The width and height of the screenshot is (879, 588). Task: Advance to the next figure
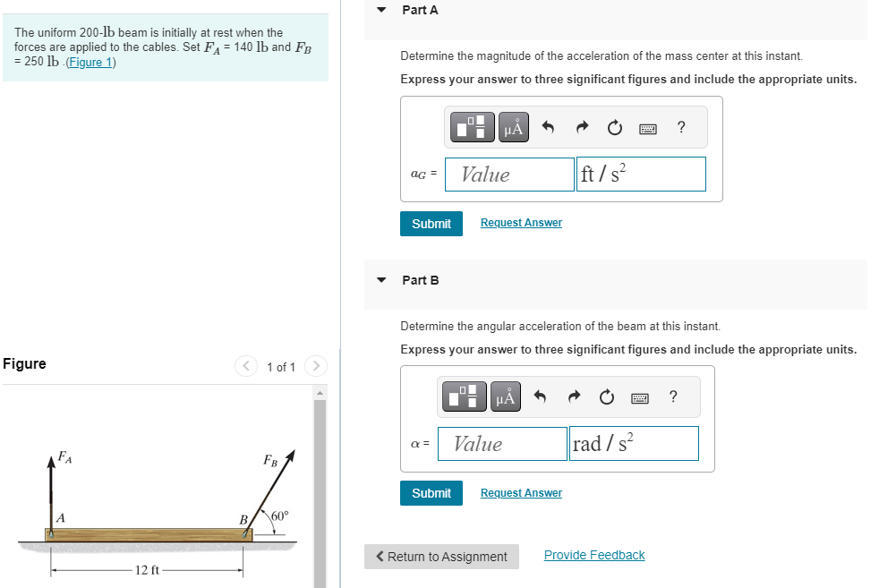pyautogui.click(x=315, y=366)
